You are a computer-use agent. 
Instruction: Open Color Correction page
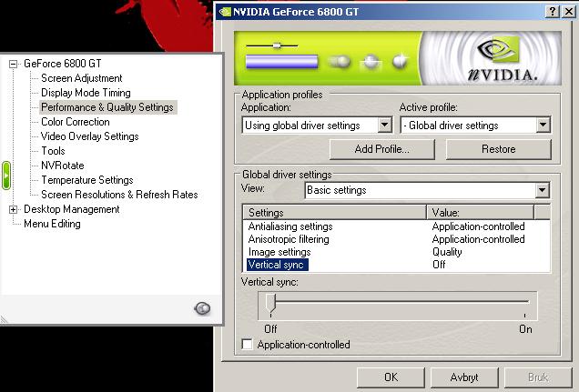pyautogui.click(x=76, y=122)
